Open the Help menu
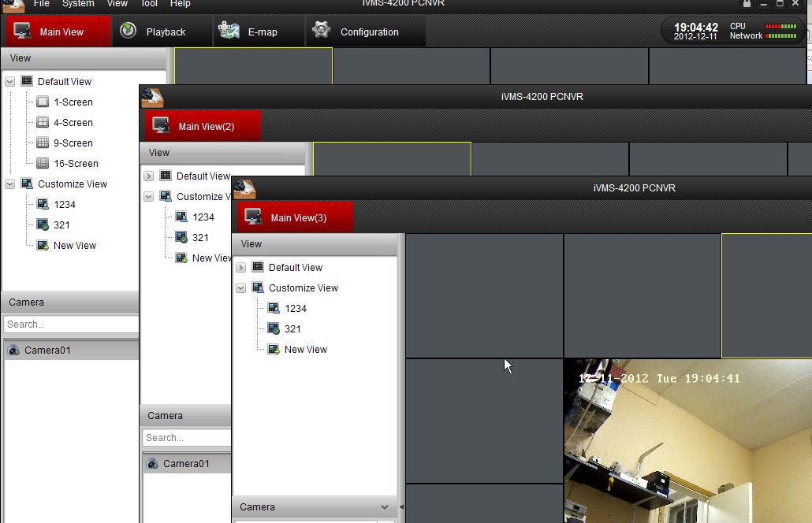812x523 pixels. 181,4
